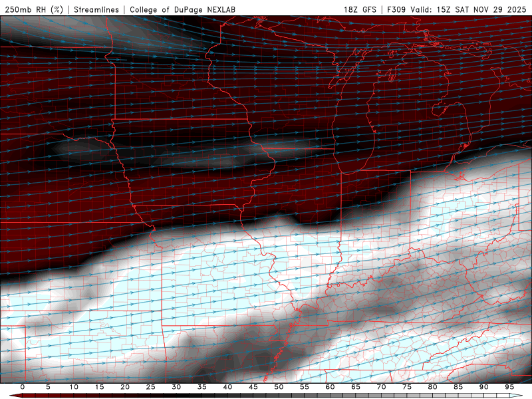Click the 30 tick label on color scale
The width and height of the screenshot is (532, 399).
176,387
